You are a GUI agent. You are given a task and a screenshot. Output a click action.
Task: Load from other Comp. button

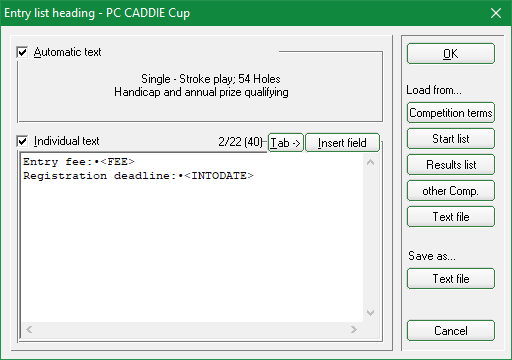[451, 191]
